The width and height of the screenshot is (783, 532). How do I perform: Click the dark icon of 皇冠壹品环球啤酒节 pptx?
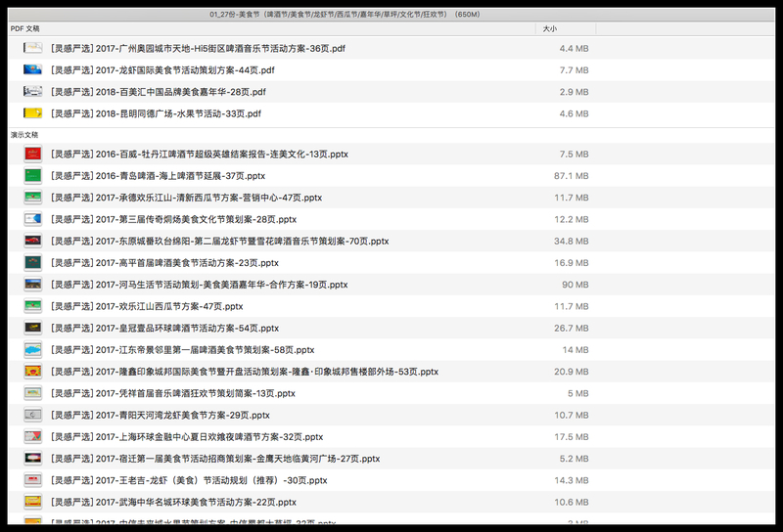[33, 328]
